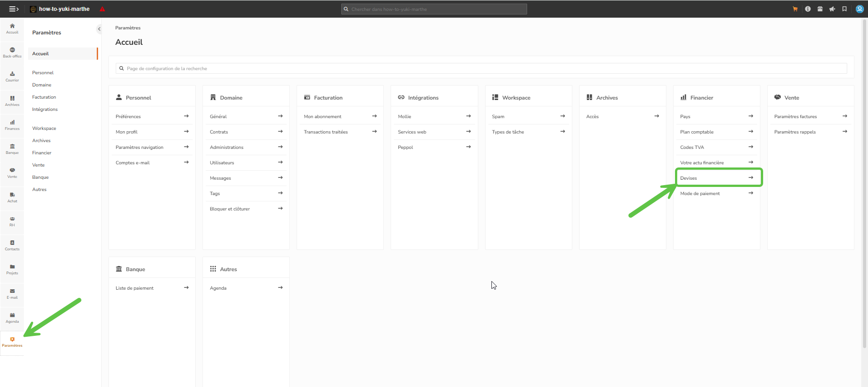This screenshot has height=387, width=868.
Task: Open Spam under Workspace
Action: pos(528,116)
